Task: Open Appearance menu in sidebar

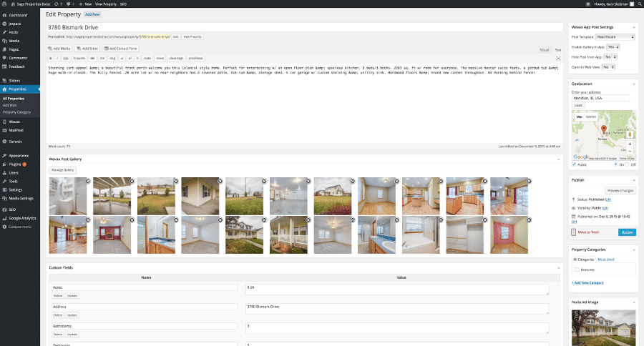Action: (19, 156)
